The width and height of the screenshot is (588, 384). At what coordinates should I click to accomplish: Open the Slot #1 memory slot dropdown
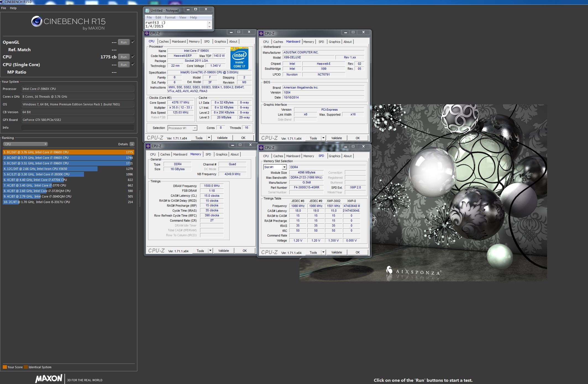pyautogui.click(x=275, y=167)
